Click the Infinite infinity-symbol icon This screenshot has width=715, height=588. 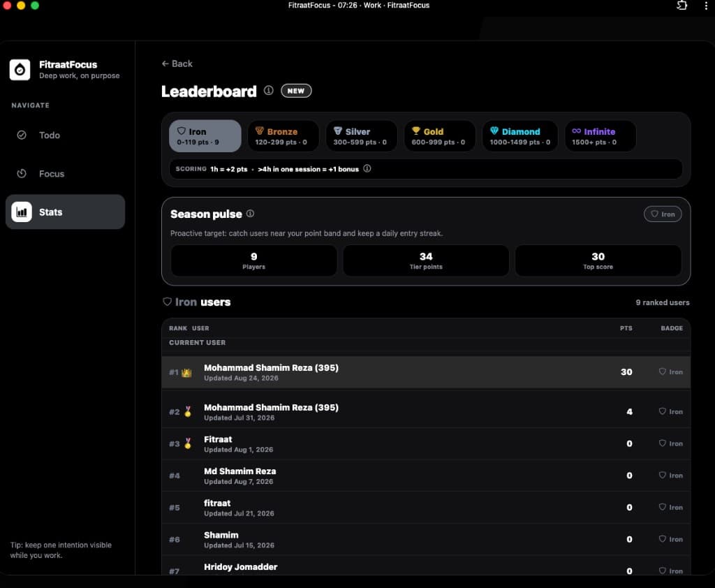coord(576,131)
